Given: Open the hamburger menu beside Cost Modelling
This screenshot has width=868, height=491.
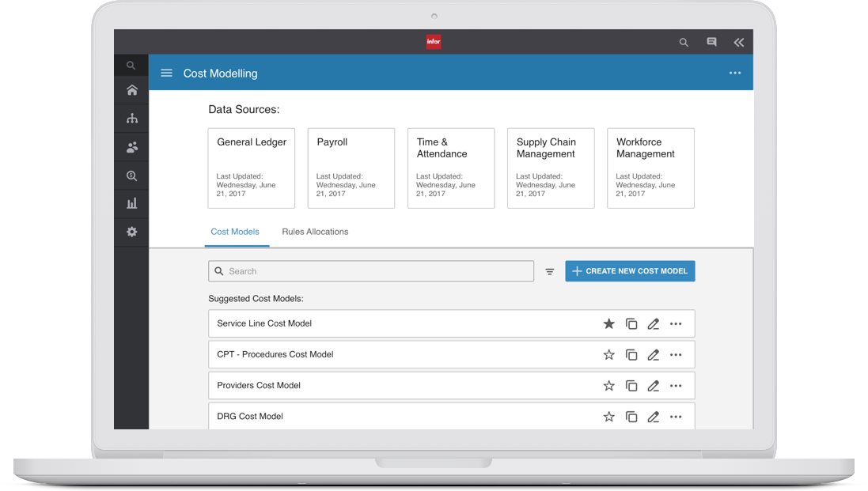Looking at the screenshot, I should click(x=166, y=73).
